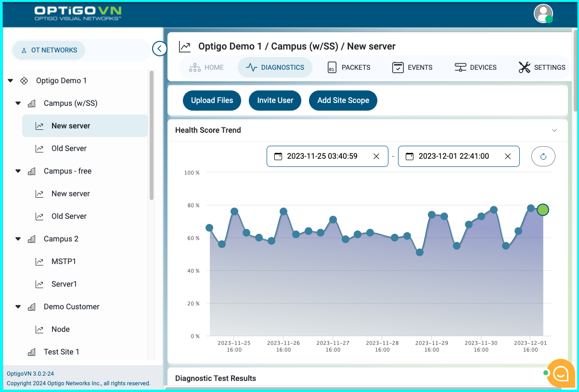Collapse the Campus 2 tree node
The height and width of the screenshot is (392, 579).
pos(18,239)
